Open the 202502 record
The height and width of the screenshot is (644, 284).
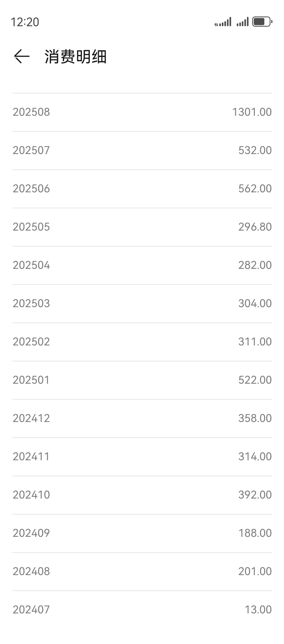[x=142, y=342]
